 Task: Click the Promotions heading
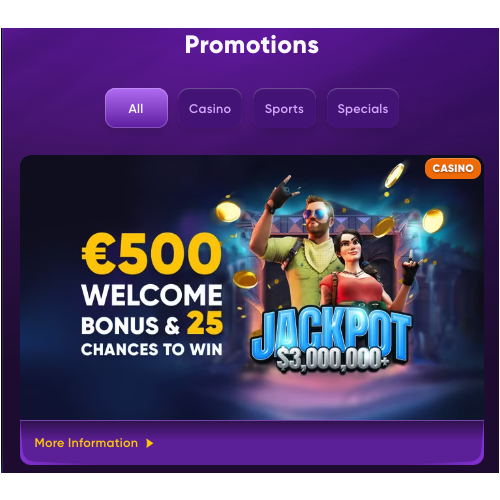(252, 45)
